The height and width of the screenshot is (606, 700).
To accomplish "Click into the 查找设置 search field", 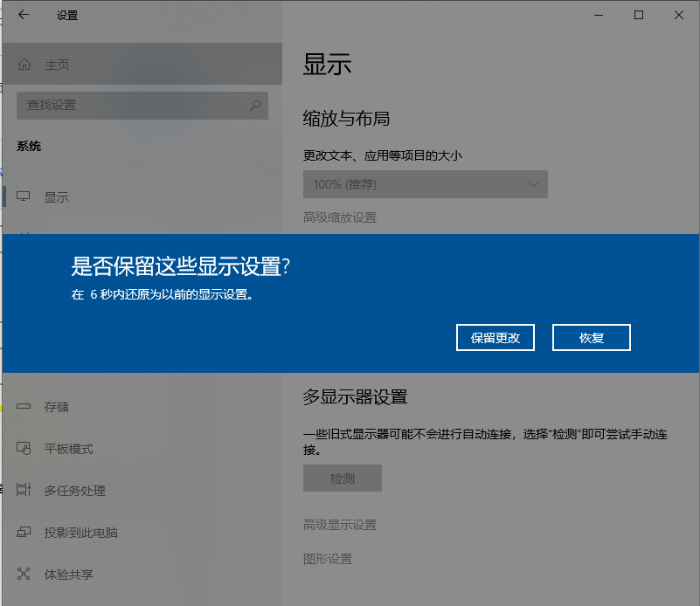I will coord(131,105).
